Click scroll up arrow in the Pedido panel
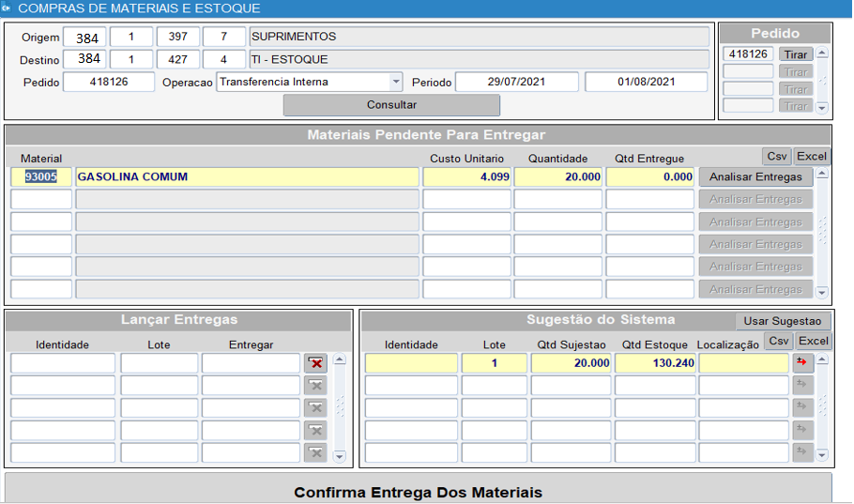Screen dimensions: 854x504 [822, 53]
